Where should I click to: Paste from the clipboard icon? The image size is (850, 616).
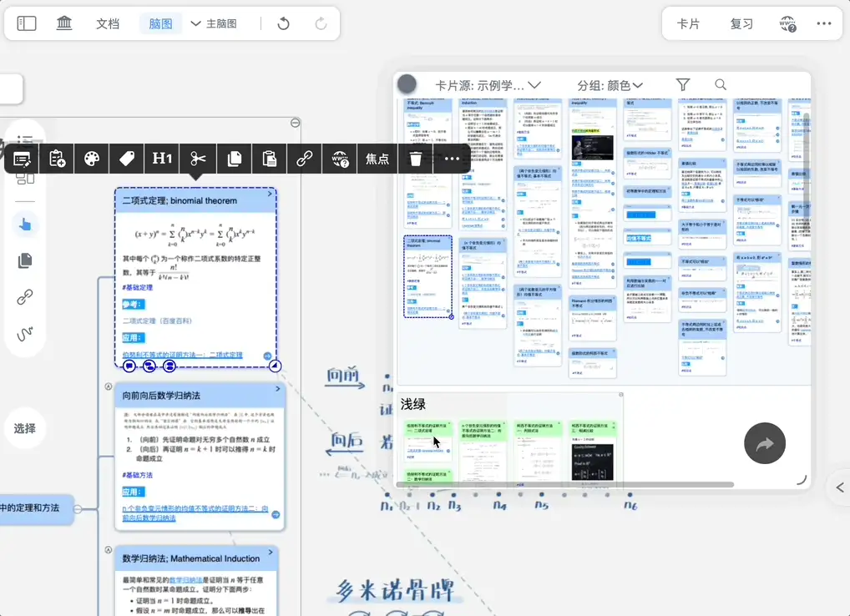270,159
